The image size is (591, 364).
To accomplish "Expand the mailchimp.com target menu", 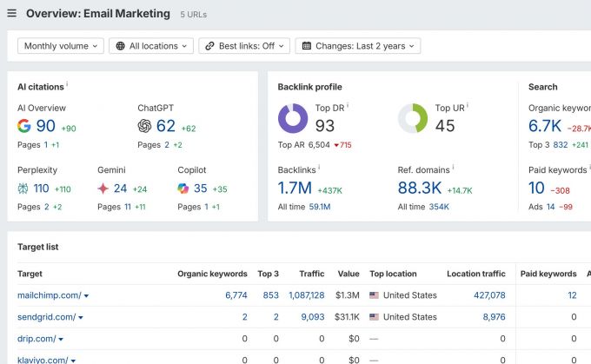I will 86,296.
